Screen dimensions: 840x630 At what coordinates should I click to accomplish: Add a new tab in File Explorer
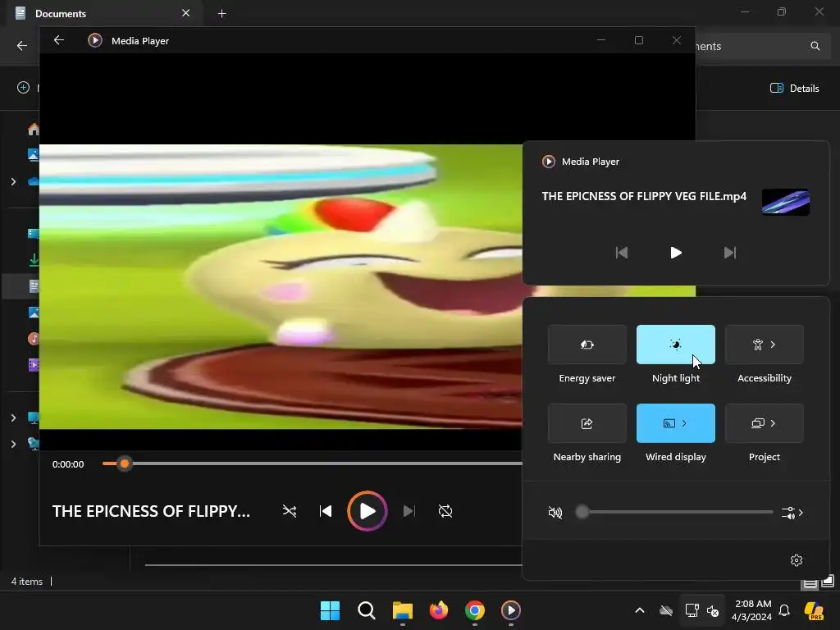click(x=221, y=13)
